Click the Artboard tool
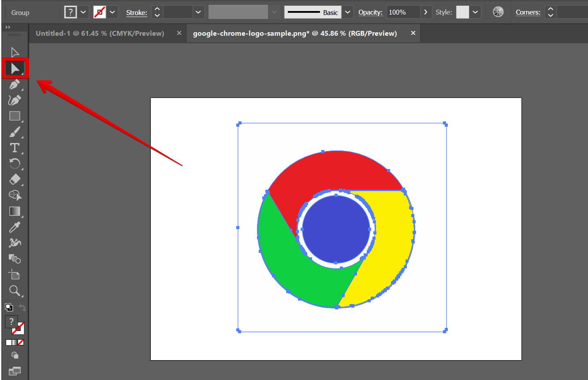This screenshot has width=588, height=380. (15, 275)
